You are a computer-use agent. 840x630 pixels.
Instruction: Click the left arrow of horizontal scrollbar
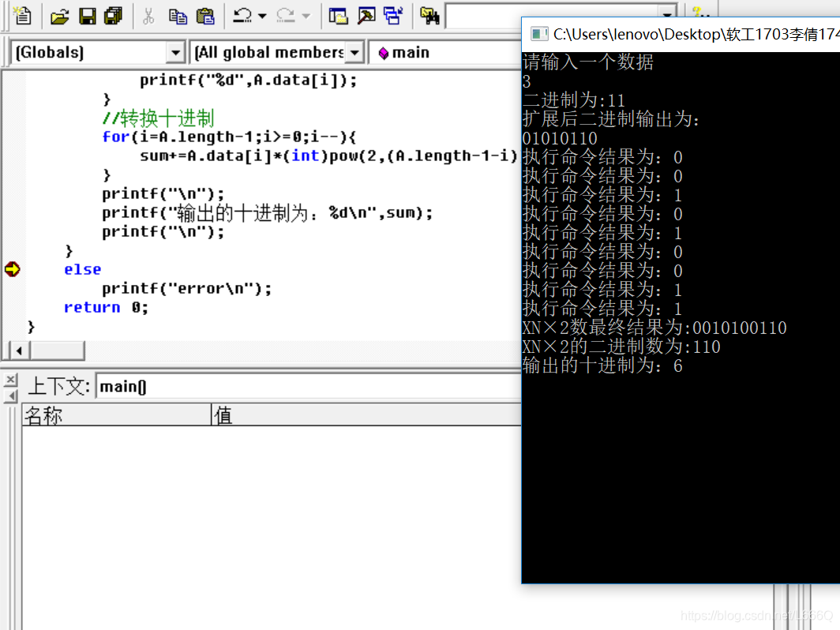[19, 351]
